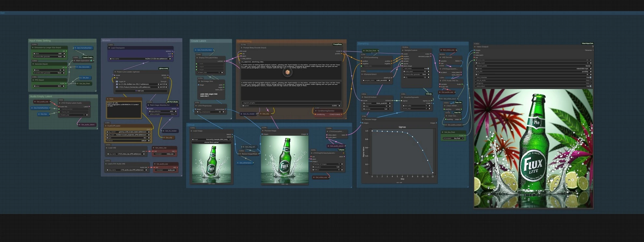Screen dimensions: 644x242
Task: Toggle the Toggle All switch in Power Lora Loader
Action: [x=117, y=82]
